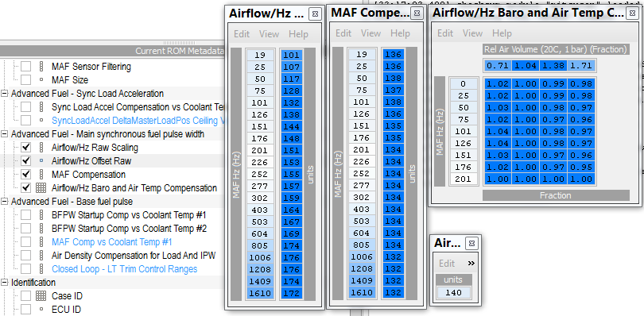Viewport: 644px width, 316px height.
Task: Check the Air Density Compensation checkbox
Action: pyautogui.click(x=26, y=256)
